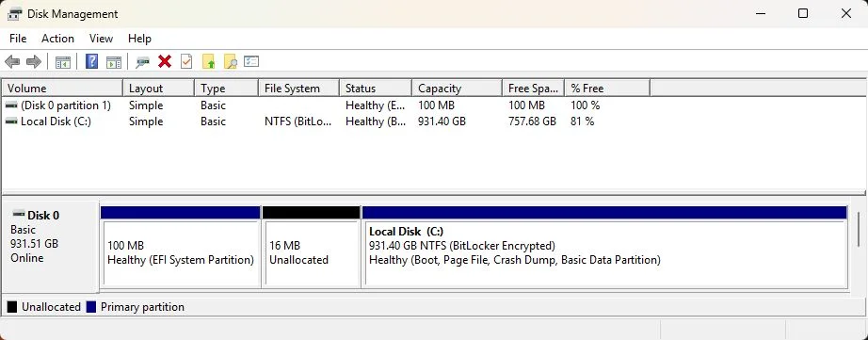
Task: Click the Forward arrow toolbar icon
Action: [x=34, y=61]
